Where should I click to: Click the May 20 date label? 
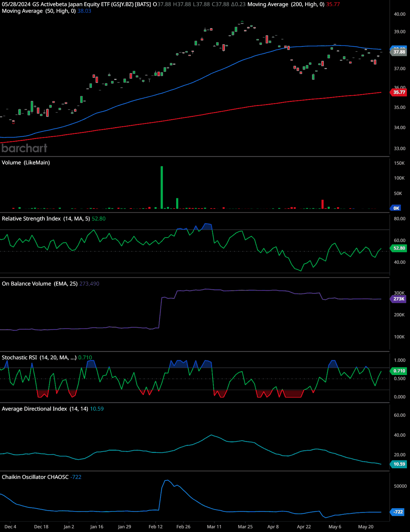(x=366, y=527)
